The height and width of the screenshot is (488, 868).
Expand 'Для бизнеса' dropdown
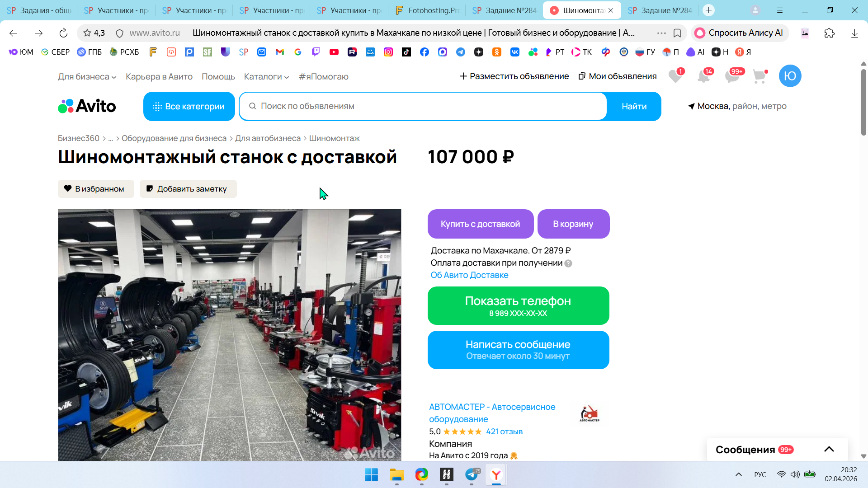87,77
